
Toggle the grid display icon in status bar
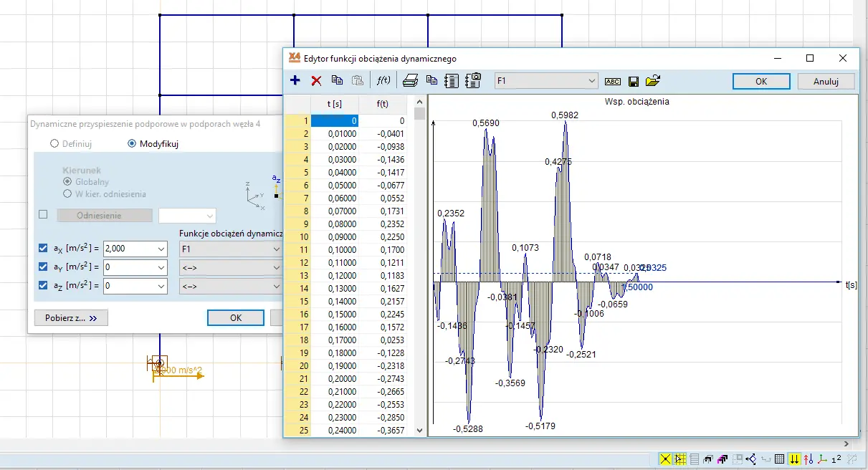point(780,459)
